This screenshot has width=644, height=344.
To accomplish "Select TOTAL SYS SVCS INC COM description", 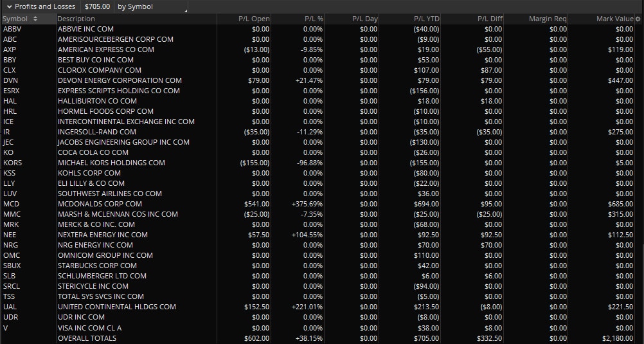I will (101, 296).
